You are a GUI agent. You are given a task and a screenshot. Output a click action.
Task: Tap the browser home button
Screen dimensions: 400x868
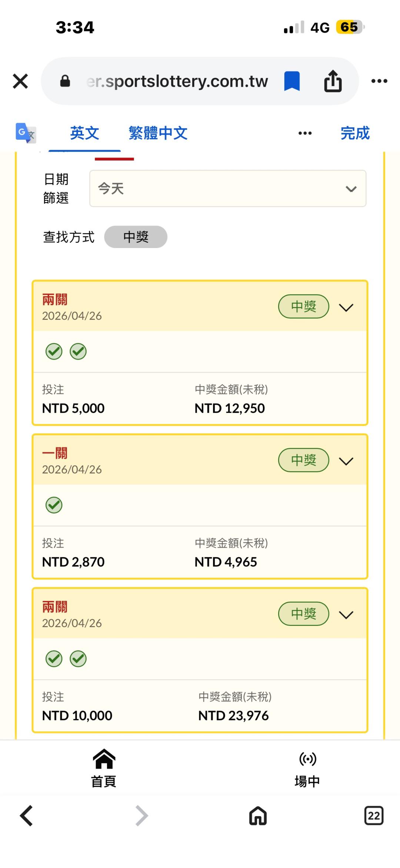(258, 816)
